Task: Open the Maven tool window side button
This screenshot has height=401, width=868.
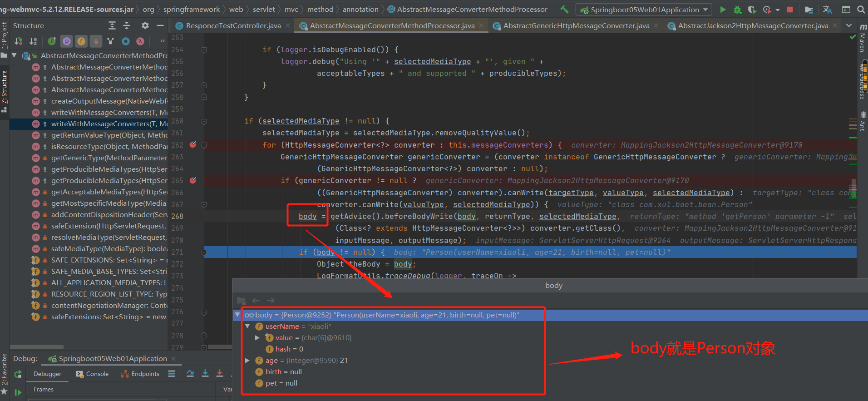Action: tap(863, 37)
